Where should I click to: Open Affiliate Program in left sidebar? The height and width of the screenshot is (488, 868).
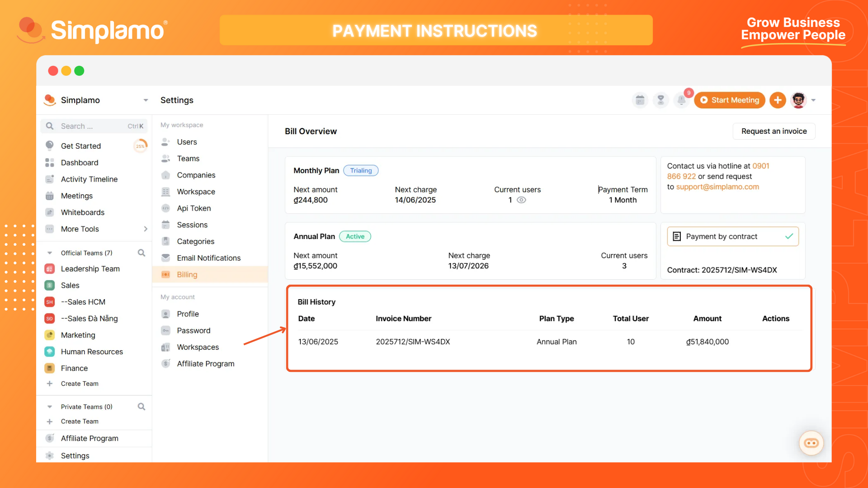(x=90, y=438)
